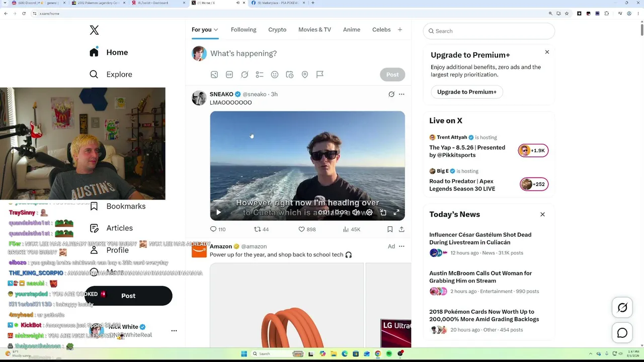This screenshot has width=644, height=362.
Task: Open Bookmarks in the left sidebar
Action: 118,206
